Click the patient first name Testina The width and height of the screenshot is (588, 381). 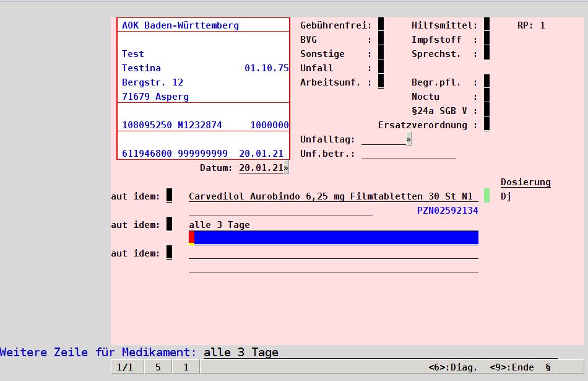[x=141, y=68]
